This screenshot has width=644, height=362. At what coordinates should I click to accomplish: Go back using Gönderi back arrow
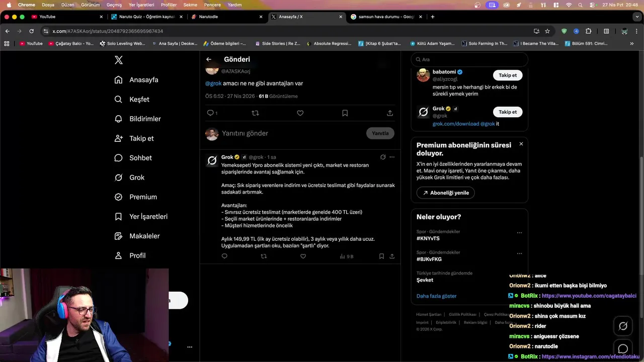pyautogui.click(x=209, y=59)
